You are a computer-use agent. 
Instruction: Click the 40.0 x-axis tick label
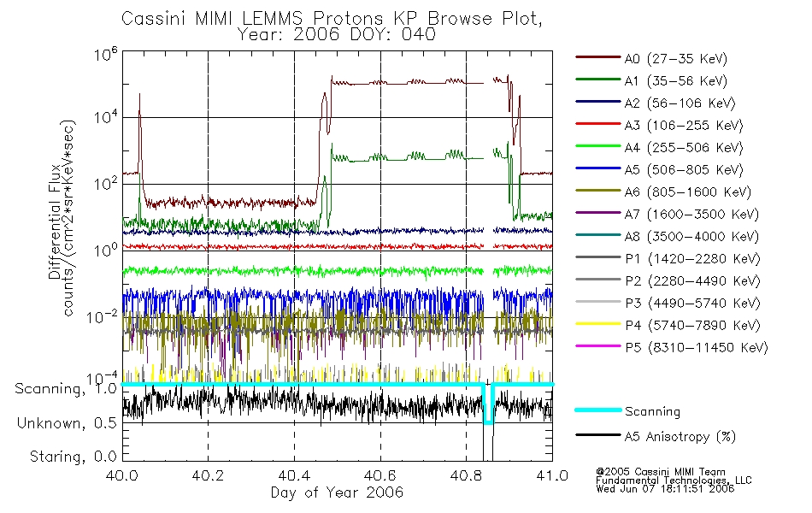click(122, 475)
